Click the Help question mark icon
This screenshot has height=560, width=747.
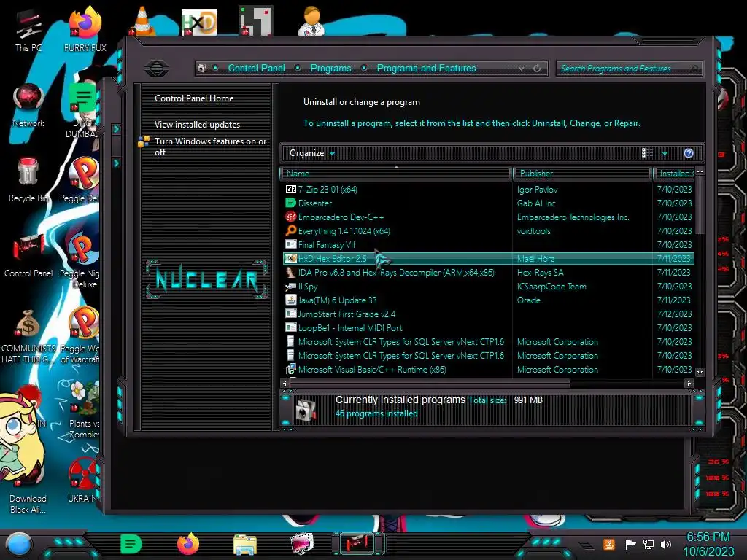(689, 153)
